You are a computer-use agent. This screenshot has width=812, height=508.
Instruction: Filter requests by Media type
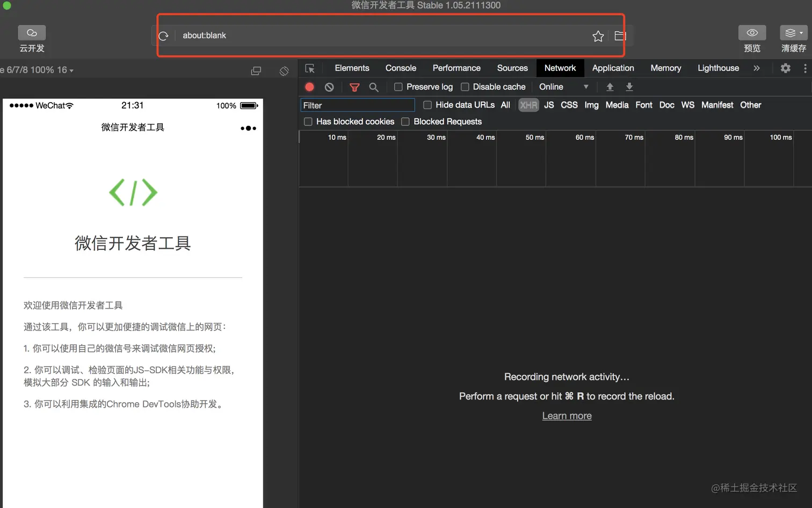pyautogui.click(x=617, y=105)
